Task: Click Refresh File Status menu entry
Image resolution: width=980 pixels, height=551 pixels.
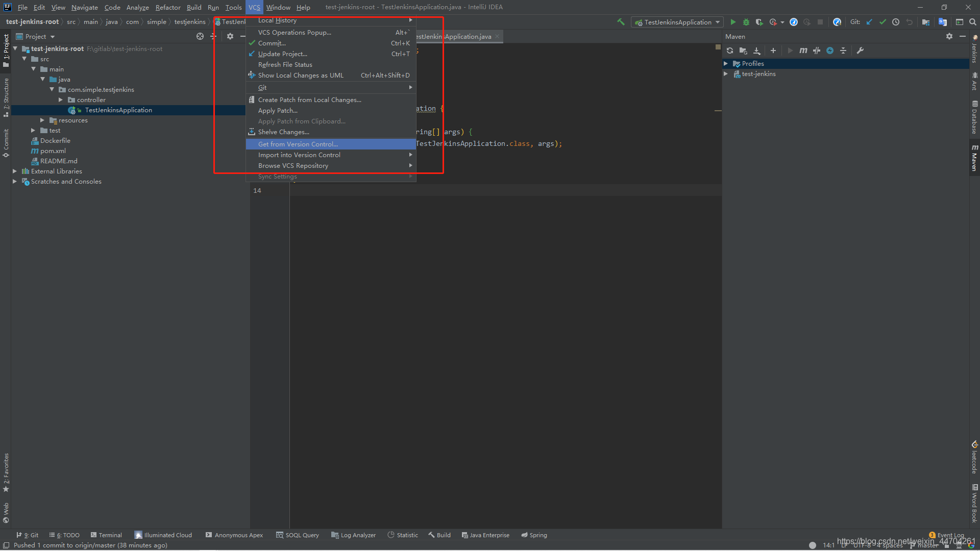Action: click(331, 64)
